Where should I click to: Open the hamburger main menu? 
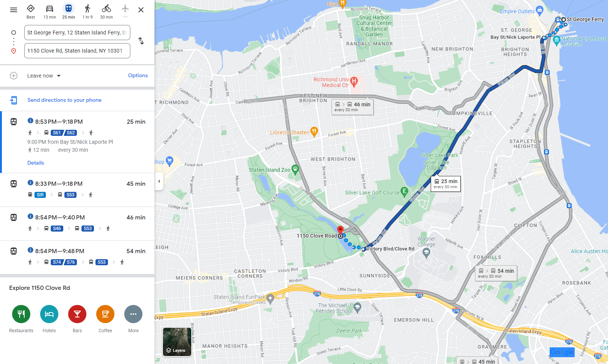[x=14, y=10]
